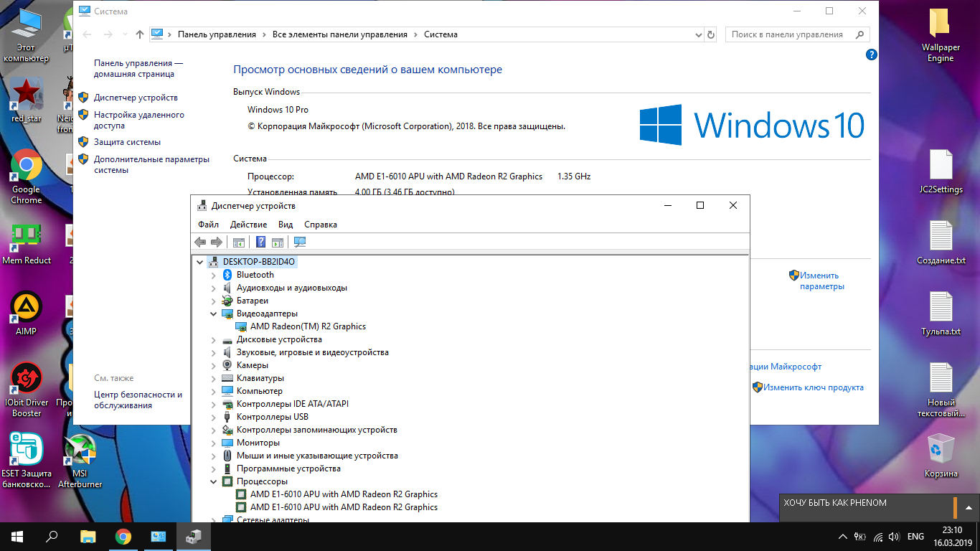Viewport: 980px width, 551px height.
Task: Expand the Bluetooth category
Action: (x=213, y=275)
